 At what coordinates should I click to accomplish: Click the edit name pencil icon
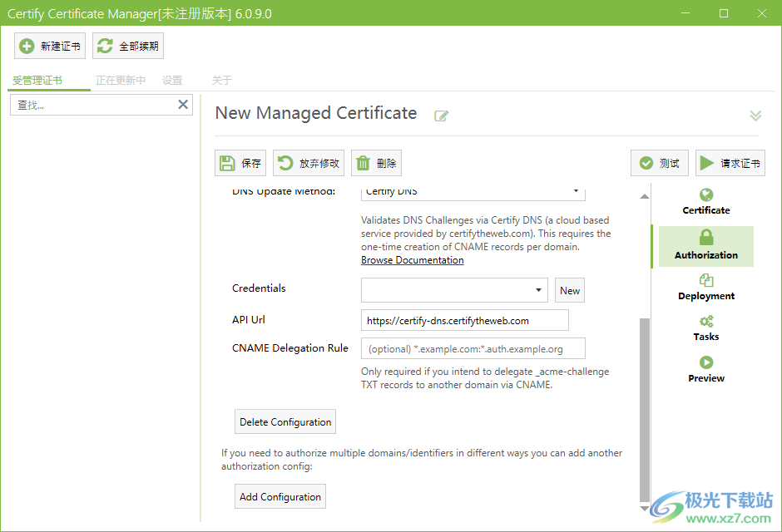(442, 116)
